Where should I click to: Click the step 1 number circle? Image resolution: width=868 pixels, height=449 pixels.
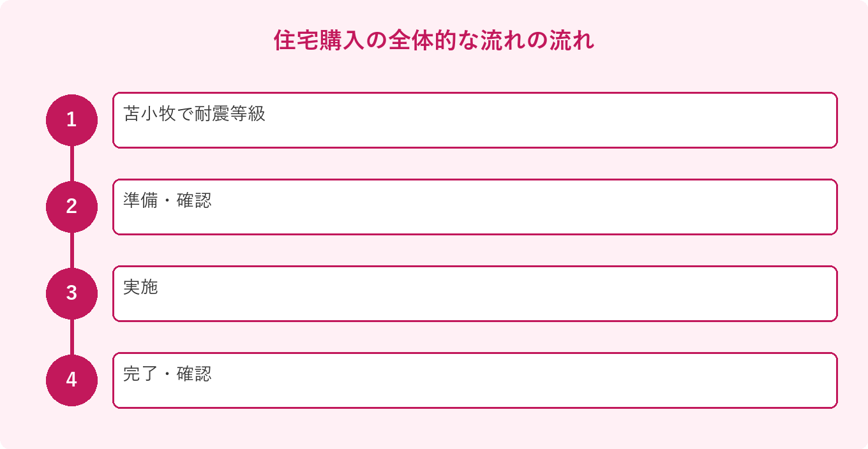tap(71, 120)
